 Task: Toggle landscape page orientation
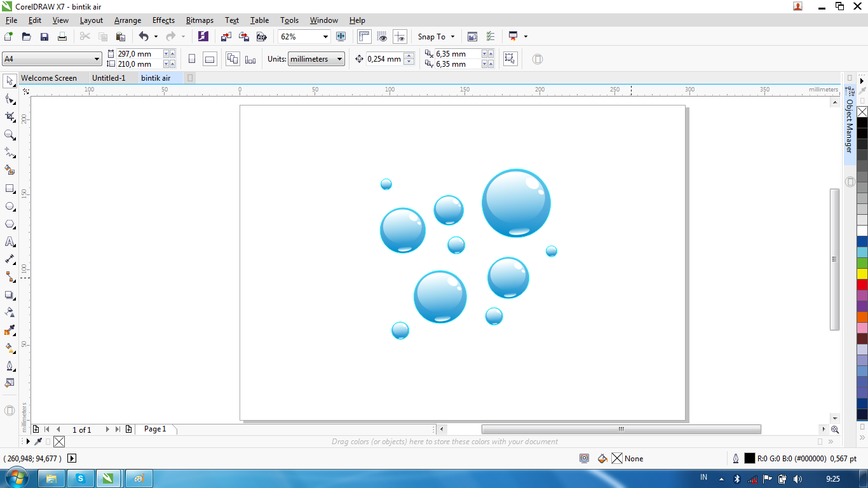[x=210, y=58]
